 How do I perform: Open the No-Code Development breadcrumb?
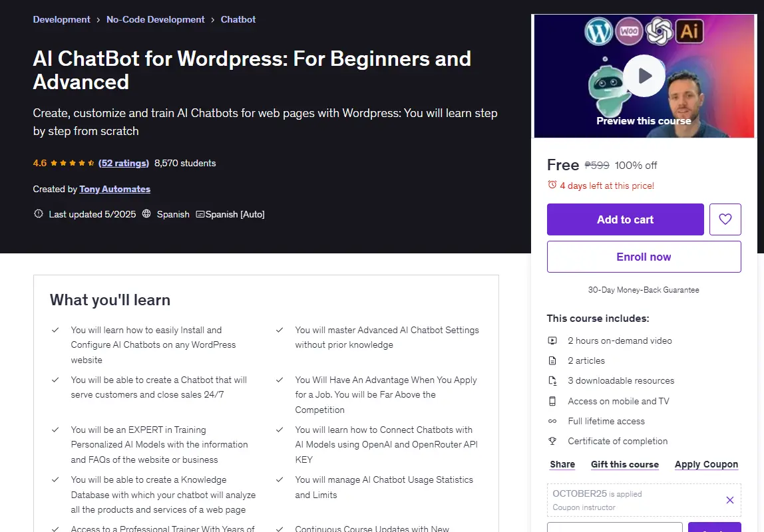click(156, 19)
